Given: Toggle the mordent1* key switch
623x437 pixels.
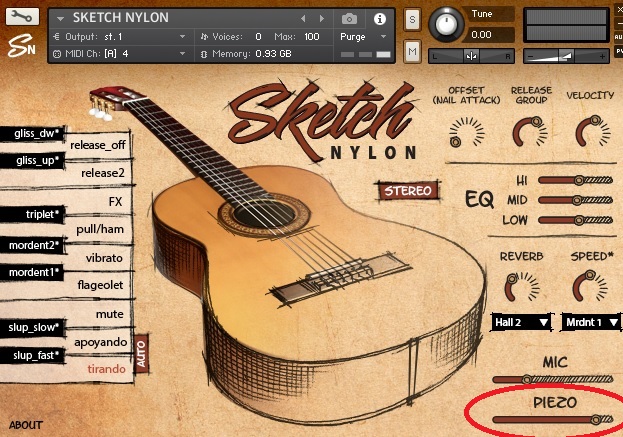Looking at the screenshot, I should pyautogui.click(x=33, y=273).
